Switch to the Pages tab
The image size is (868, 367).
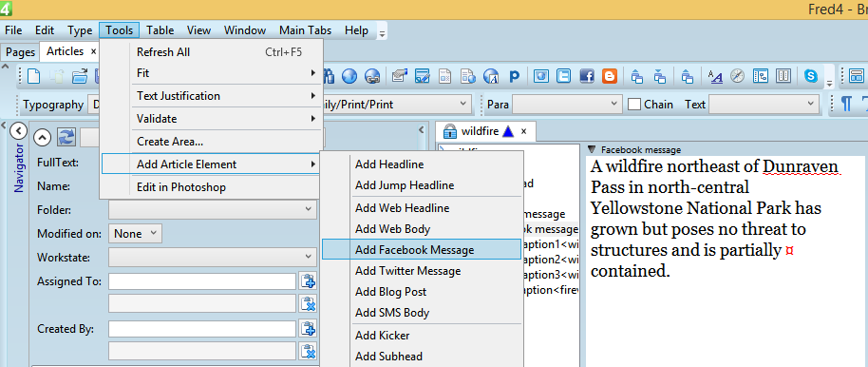[x=21, y=52]
